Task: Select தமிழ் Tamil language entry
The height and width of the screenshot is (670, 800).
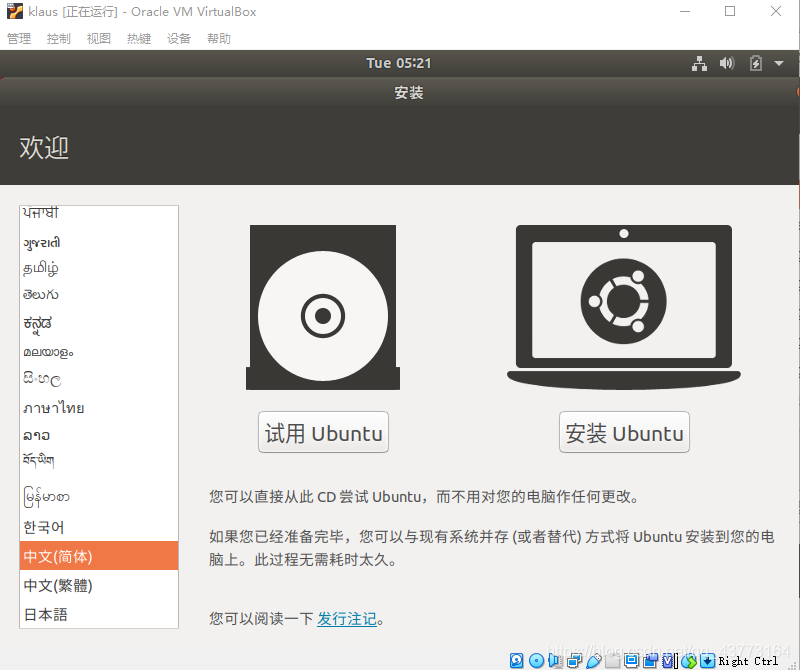Action: (99, 268)
